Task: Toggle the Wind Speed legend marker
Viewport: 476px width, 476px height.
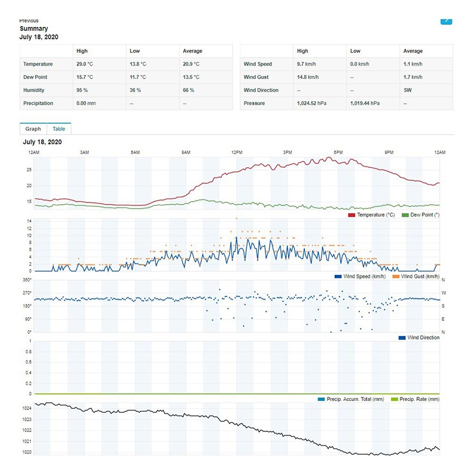Action: tap(339, 276)
